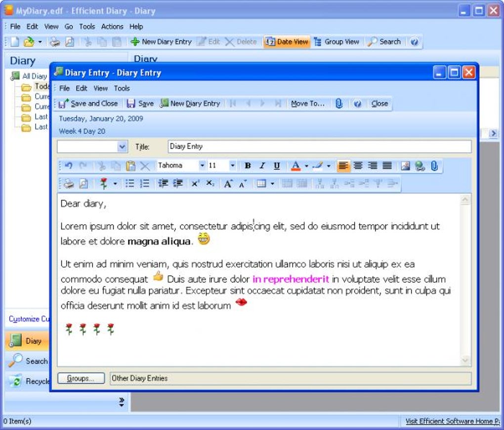The height and width of the screenshot is (430, 504).
Task: Click New Diary Entry in entry window toolbar
Action: click(190, 103)
